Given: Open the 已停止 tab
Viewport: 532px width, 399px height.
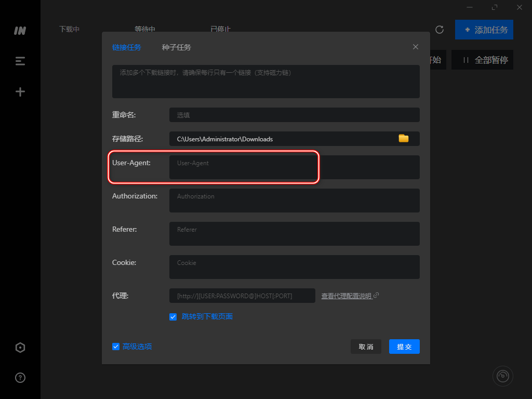Looking at the screenshot, I should pyautogui.click(x=220, y=30).
